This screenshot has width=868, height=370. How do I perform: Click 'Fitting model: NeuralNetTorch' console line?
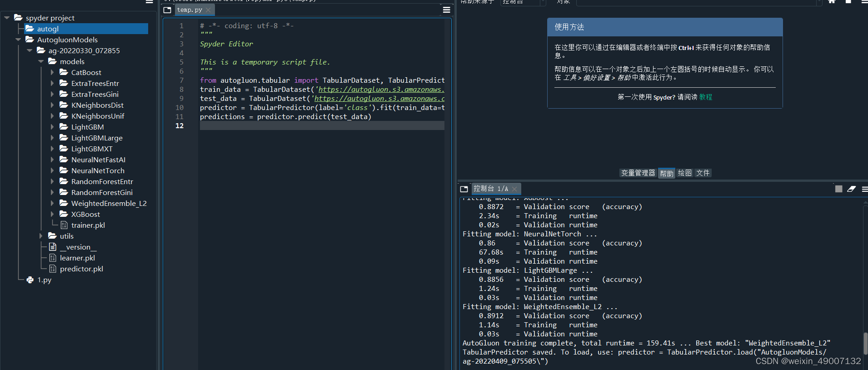[x=530, y=234]
